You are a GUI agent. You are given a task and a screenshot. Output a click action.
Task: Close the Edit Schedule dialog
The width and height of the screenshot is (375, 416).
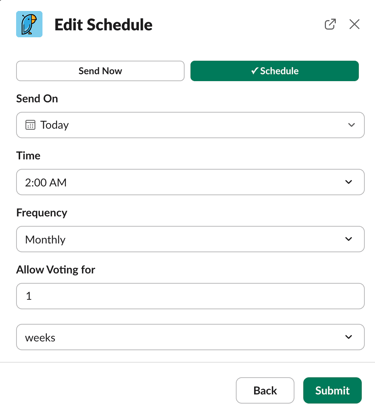[354, 24]
